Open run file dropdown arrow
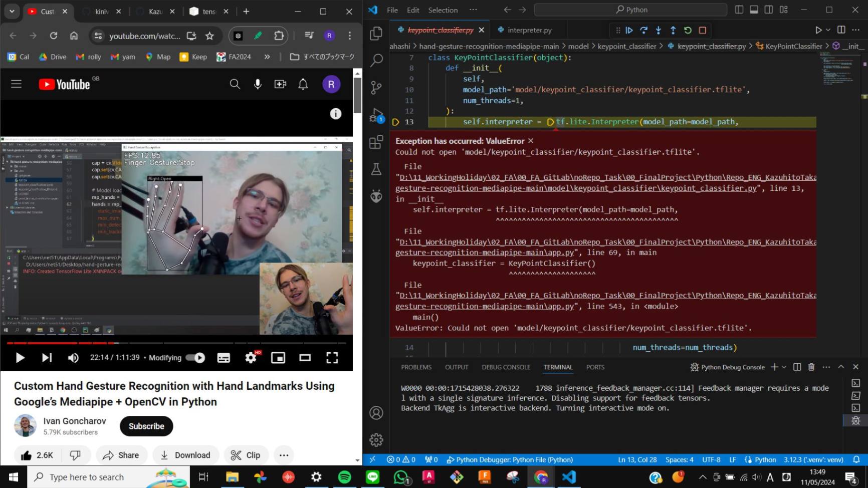Image resolution: width=868 pixels, height=488 pixels. (828, 30)
